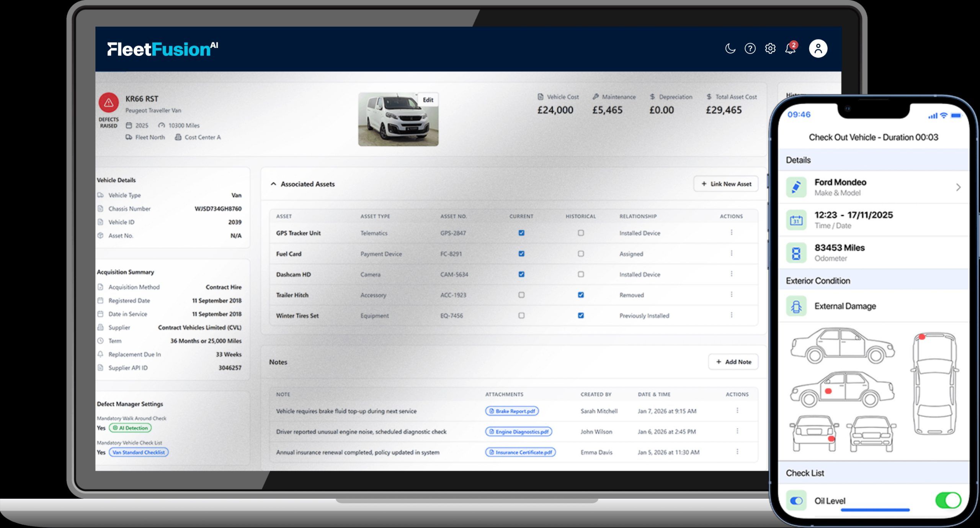Screen dimensions: 980x528
Task: Open notifications bell with badge
Action: (x=791, y=49)
